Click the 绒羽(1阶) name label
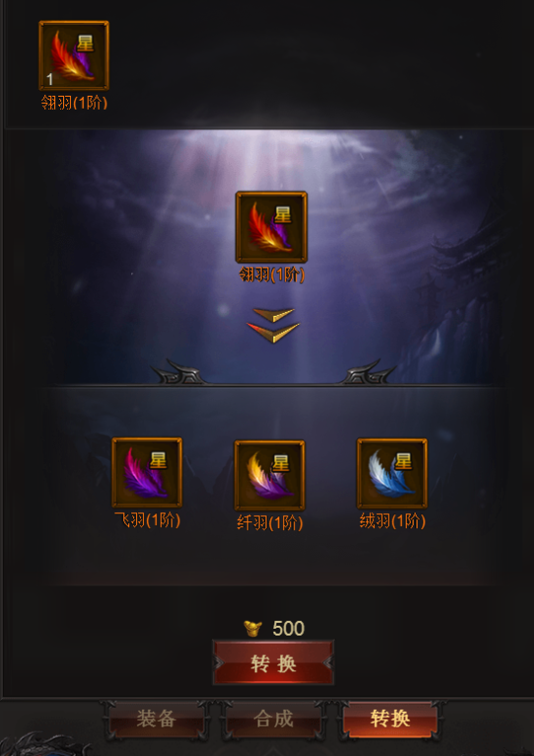Screen dimensions: 534x756 (x=392, y=521)
